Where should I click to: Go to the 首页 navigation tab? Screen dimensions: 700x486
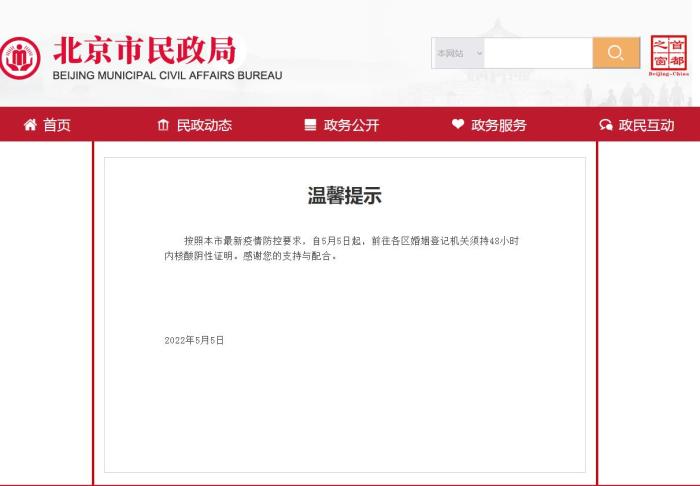coord(57,125)
